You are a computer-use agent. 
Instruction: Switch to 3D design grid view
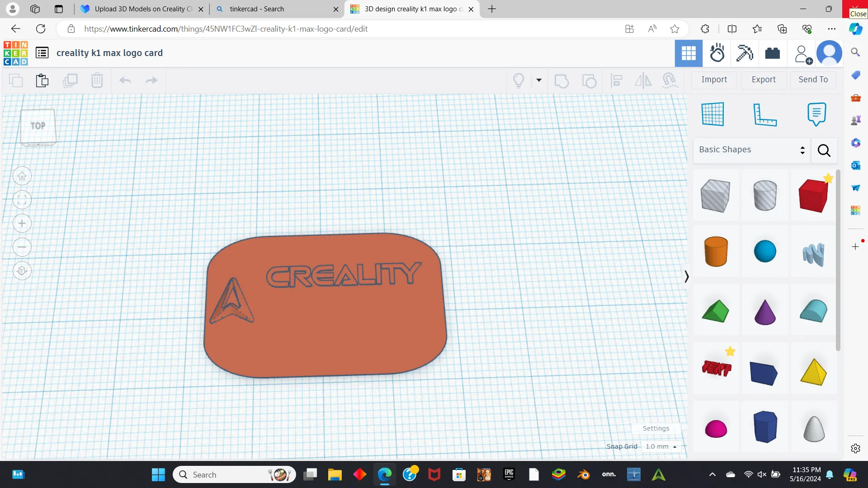coord(689,53)
